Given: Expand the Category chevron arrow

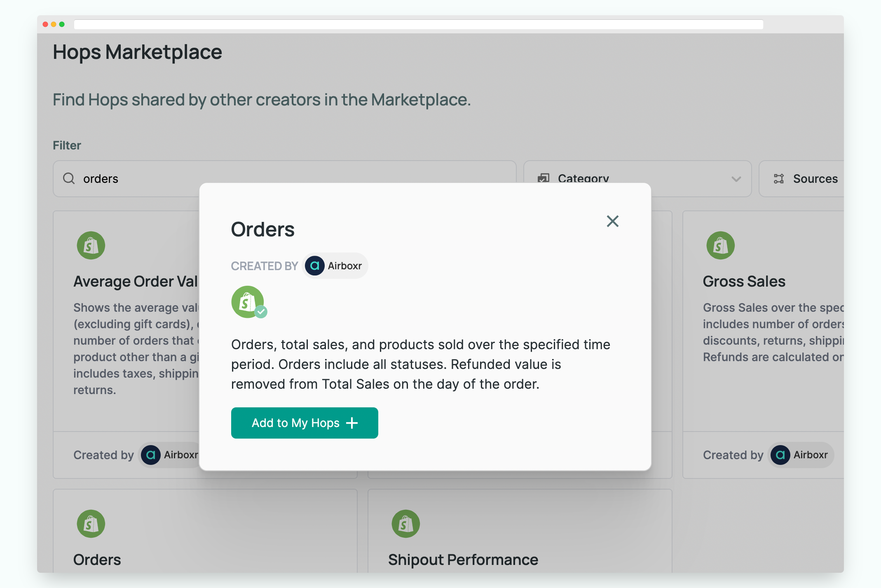Looking at the screenshot, I should pyautogui.click(x=736, y=179).
